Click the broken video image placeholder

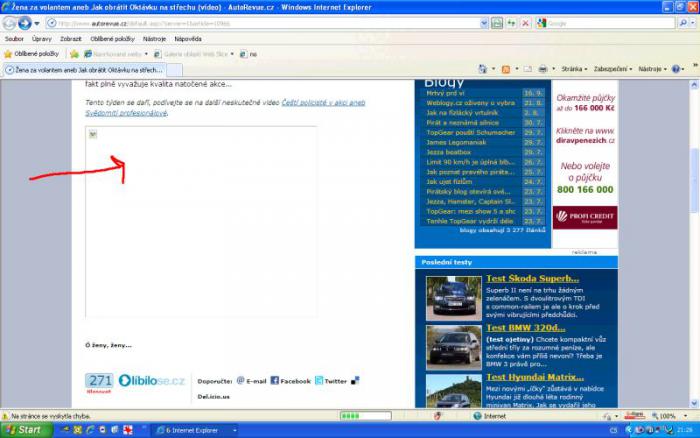click(x=93, y=134)
